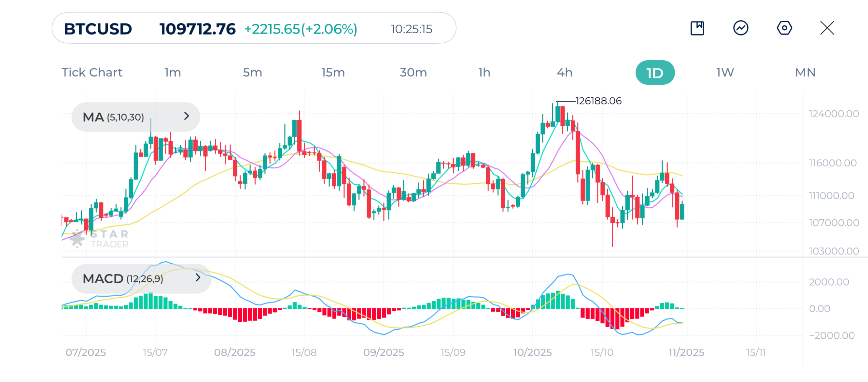Screen dimensions: 868x382
Task: Expand the MACD (12,26,9) indicator chevron
Action: [198, 278]
